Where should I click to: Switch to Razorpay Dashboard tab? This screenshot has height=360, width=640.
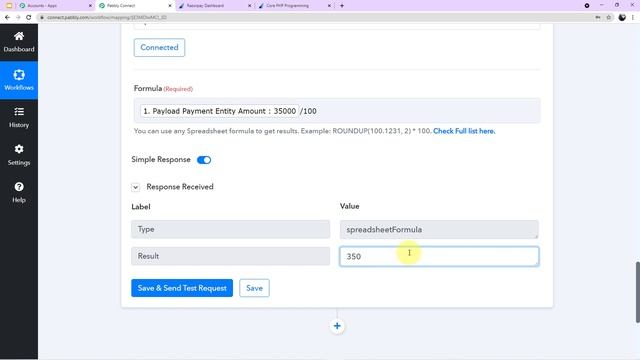click(x=214, y=6)
